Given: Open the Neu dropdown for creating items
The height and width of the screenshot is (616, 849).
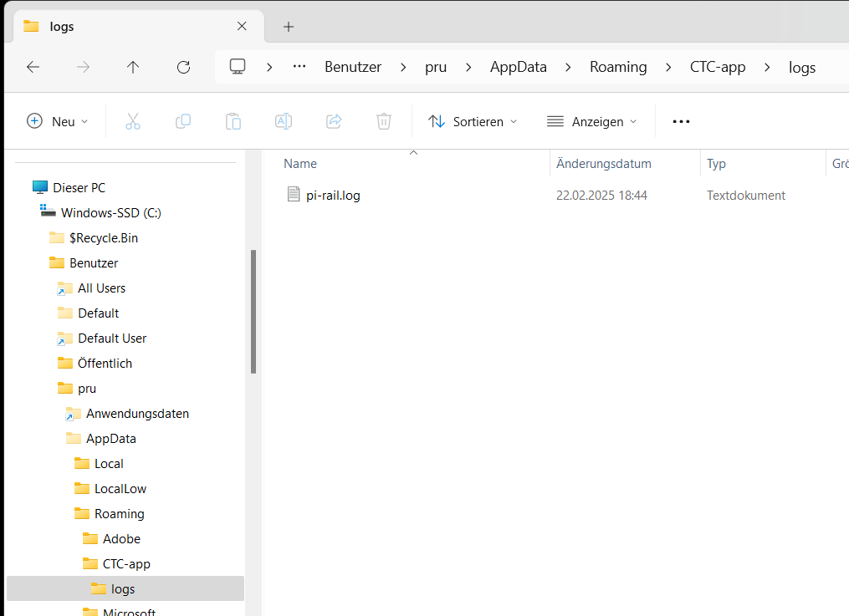Looking at the screenshot, I should 56,121.
